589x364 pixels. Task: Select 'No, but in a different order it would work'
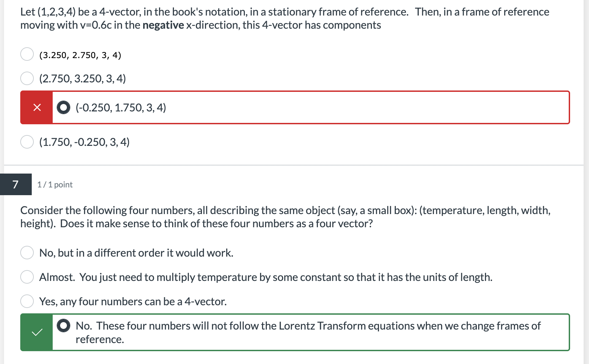[x=136, y=253]
